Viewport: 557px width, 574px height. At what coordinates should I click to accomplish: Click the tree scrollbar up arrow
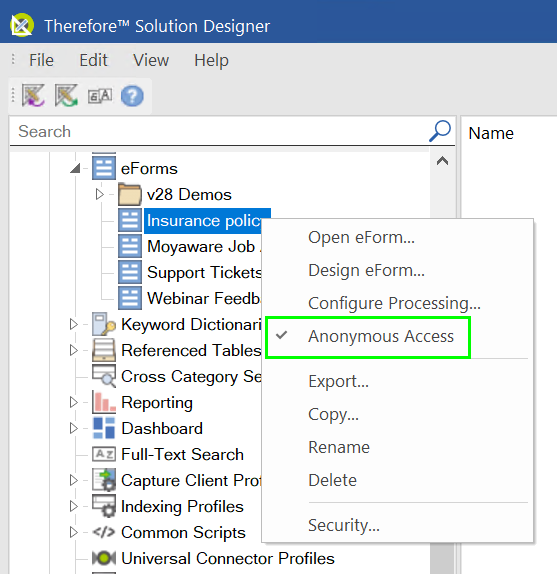pos(442,161)
